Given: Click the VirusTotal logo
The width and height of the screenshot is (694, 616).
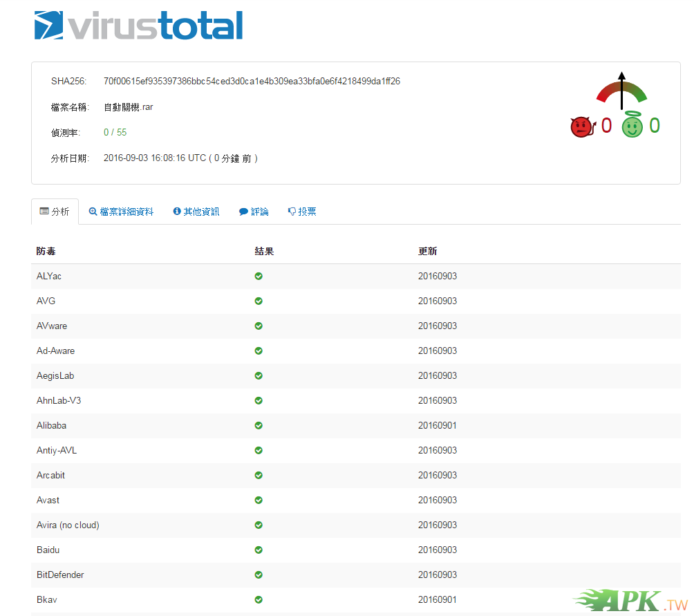Looking at the screenshot, I should 138,25.
